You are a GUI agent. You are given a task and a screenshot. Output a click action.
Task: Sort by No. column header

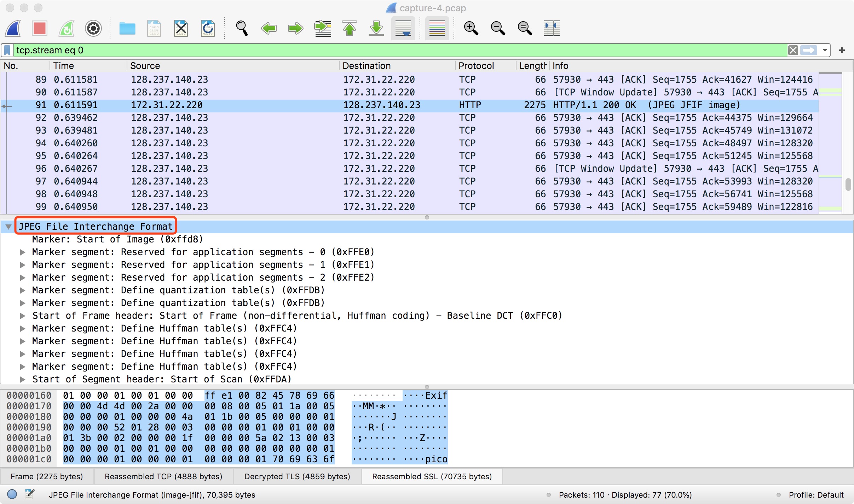25,66
